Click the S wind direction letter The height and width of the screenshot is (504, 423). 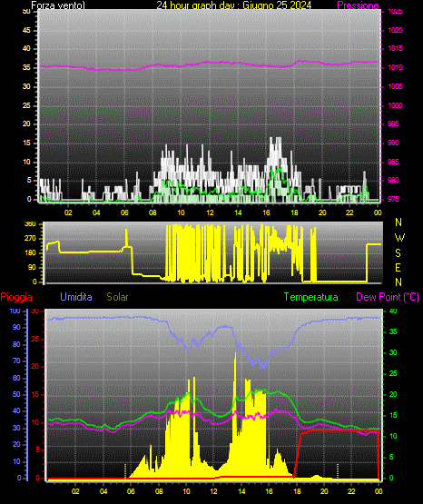click(x=398, y=253)
